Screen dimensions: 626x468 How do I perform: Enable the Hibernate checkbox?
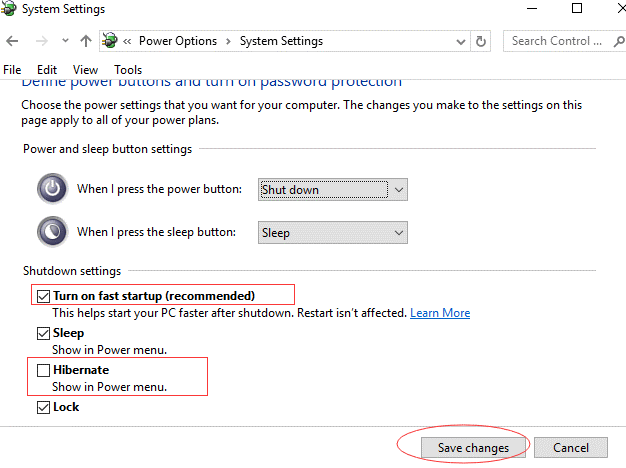[x=42, y=370]
